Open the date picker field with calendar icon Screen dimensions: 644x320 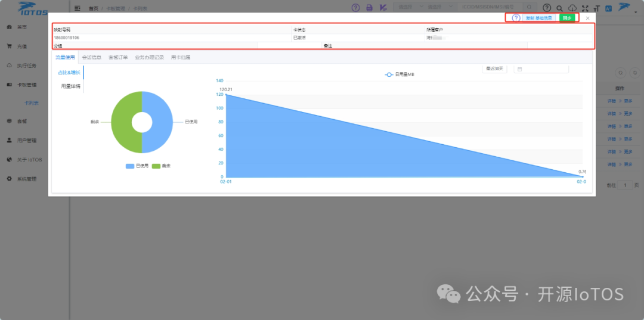(541, 69)
